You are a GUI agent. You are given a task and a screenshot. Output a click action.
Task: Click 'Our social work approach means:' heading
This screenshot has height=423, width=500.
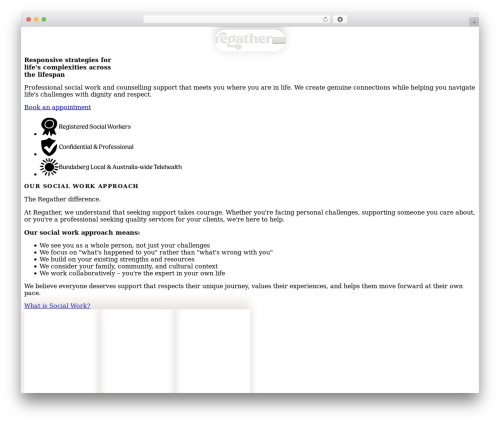pos(82,232)
